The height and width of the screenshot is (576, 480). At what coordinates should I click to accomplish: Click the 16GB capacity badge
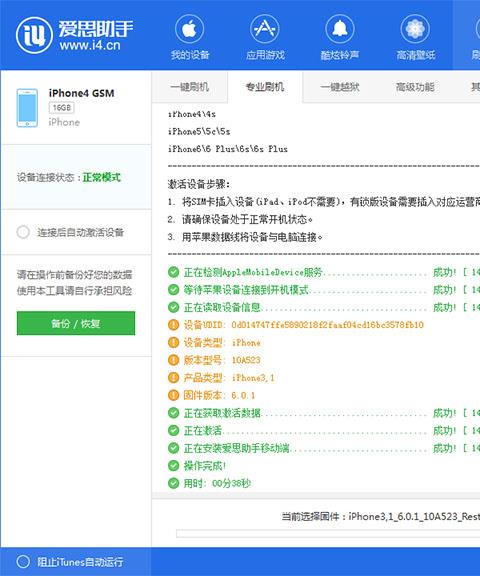click(x=61, y=108)
